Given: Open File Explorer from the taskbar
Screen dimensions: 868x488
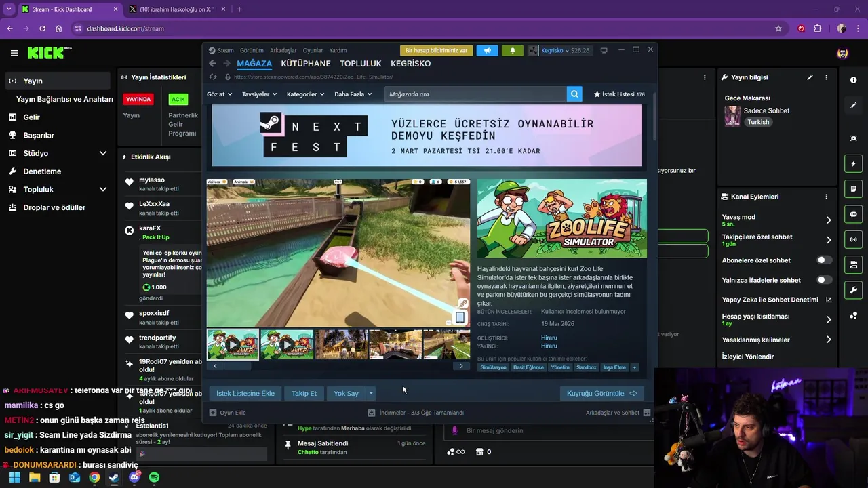Looking at the screenshot, I should click(35, 477).
